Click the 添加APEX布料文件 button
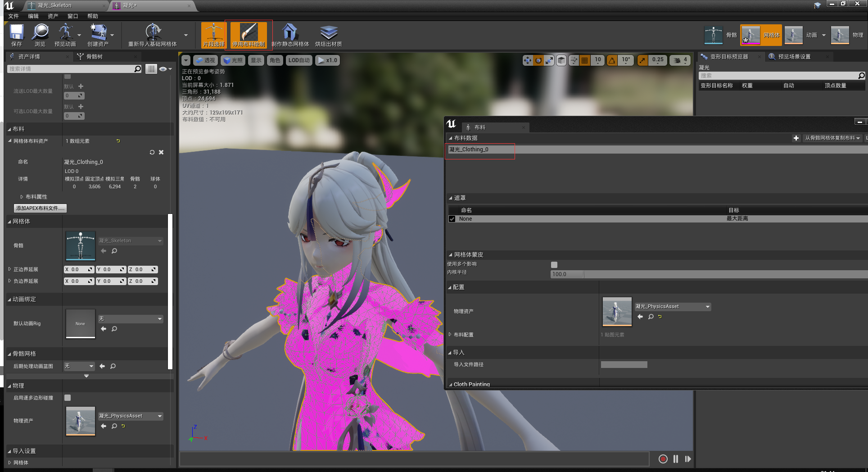This screenshot has width=868, height=472. click(41, 208)
